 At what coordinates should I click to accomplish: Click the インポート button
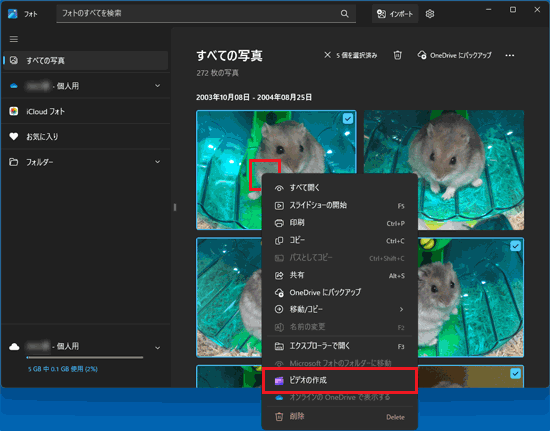pyautogui.click(x=395, y=14)
